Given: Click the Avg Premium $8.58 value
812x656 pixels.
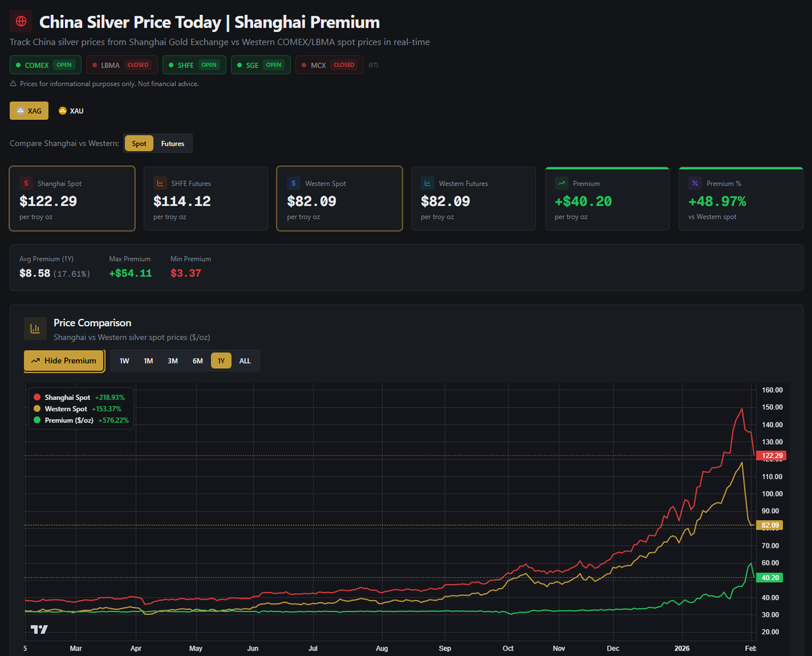Looking at the screenshot, I should click(35, 274).
